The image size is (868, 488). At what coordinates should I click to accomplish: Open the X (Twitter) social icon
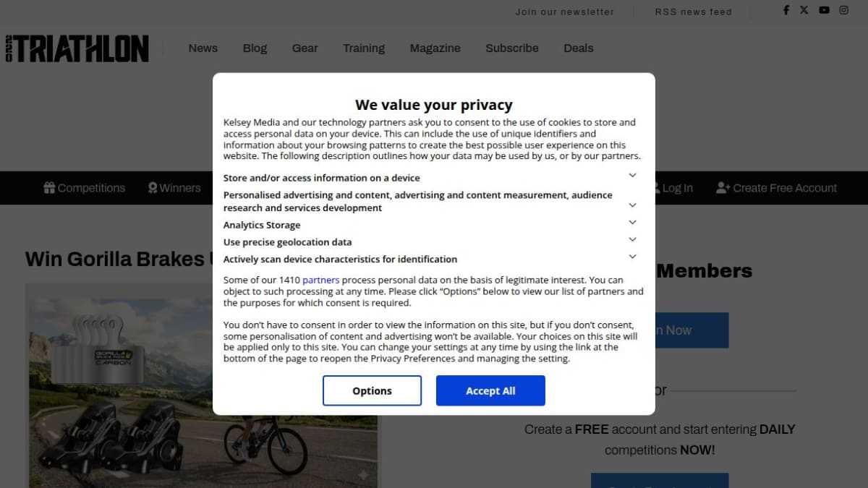804,10
